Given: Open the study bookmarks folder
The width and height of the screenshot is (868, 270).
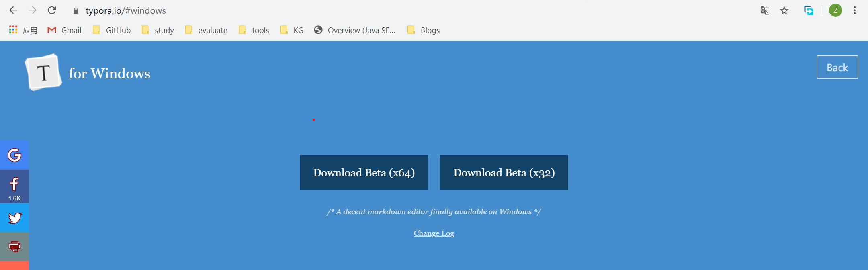Looking at the screenshot, I should pos(158,30).
